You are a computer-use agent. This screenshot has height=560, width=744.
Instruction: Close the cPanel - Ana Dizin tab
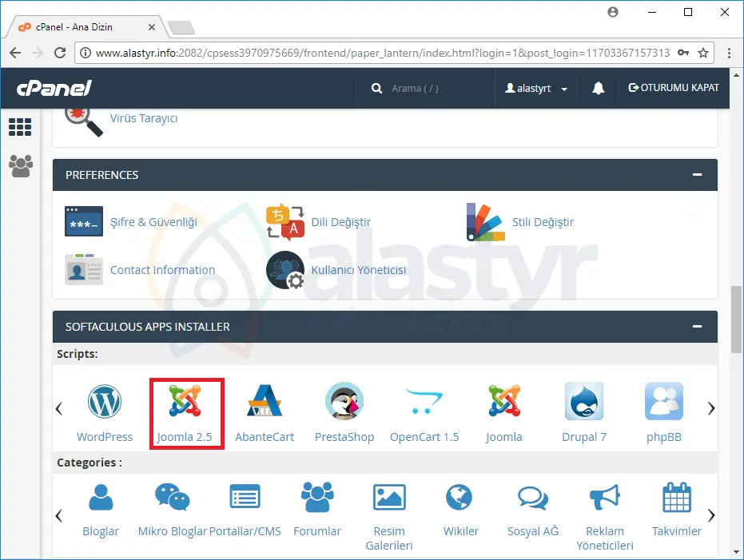pyautogui.click(x=152, y=27)
